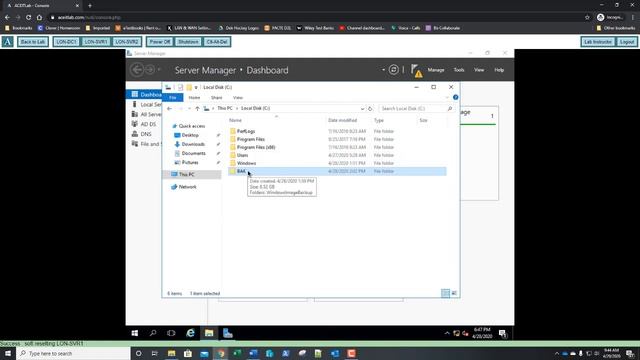Select Local Server in Server Manager sidebar
Viewport: 640px width, 360px height.
[x=147, y=104]
